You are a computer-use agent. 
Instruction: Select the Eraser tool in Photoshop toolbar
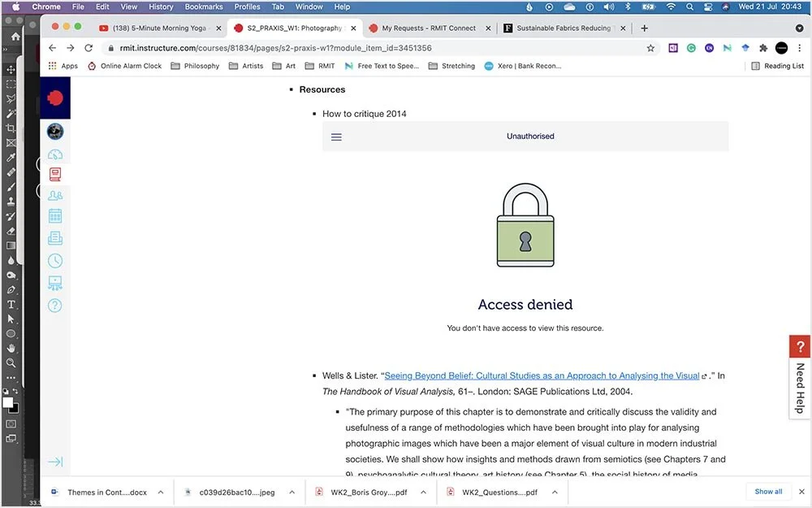tap(11, 231)
